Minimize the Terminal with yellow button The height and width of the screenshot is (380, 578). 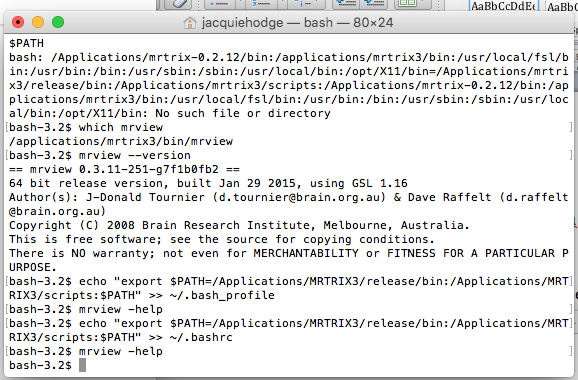[x=38, y=22]
